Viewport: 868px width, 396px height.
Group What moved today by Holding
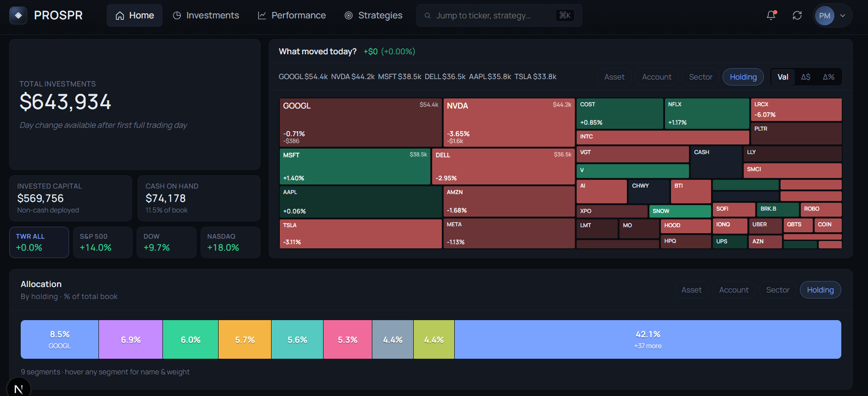(x=743, y=77)
